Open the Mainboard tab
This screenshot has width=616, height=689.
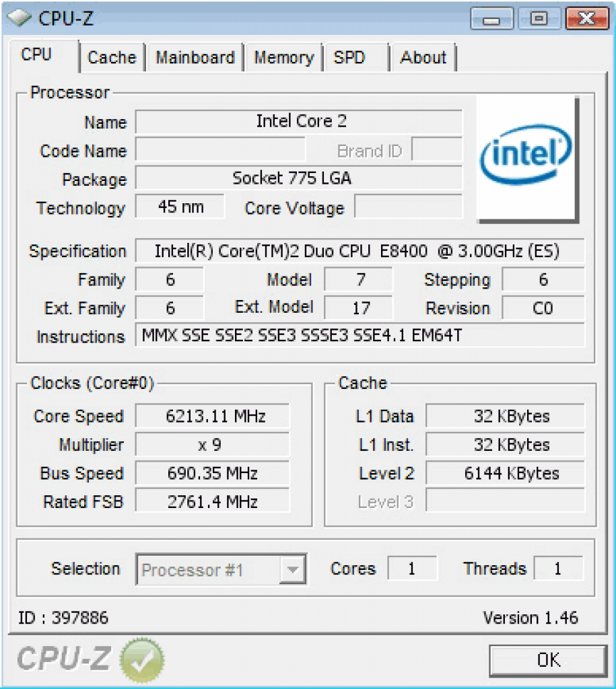click(195, 58)
